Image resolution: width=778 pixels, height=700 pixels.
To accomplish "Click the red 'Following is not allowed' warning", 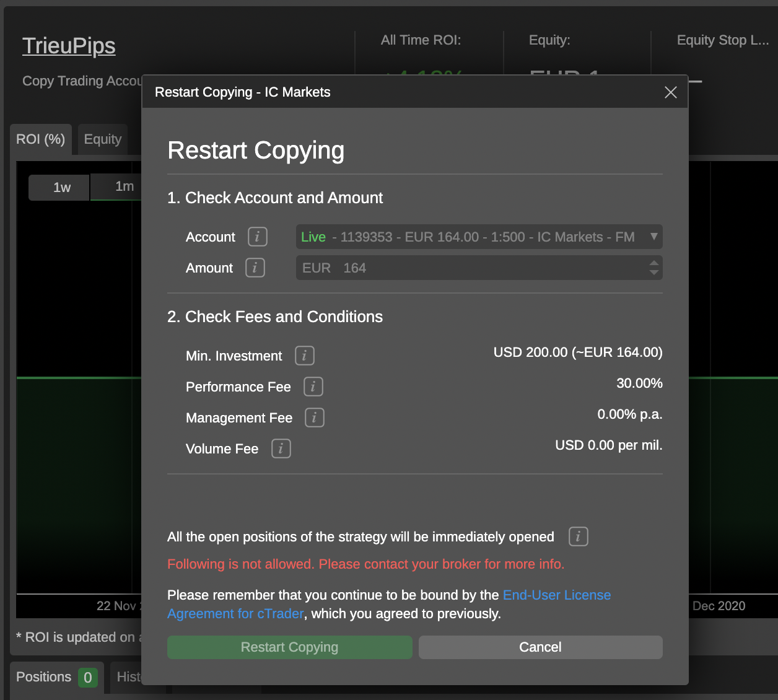I will pos(366,564).
